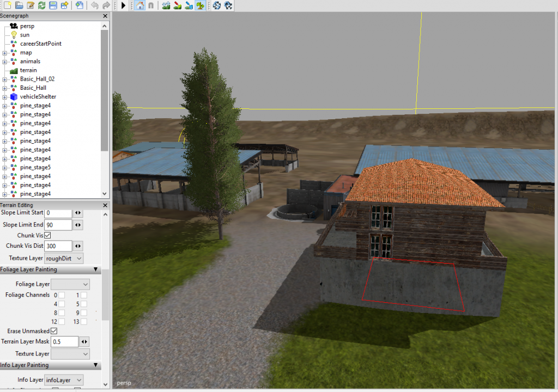This screenshot has width=558, height=392.
Task: Check Foliage Channel 5
Action: [83, 304]
